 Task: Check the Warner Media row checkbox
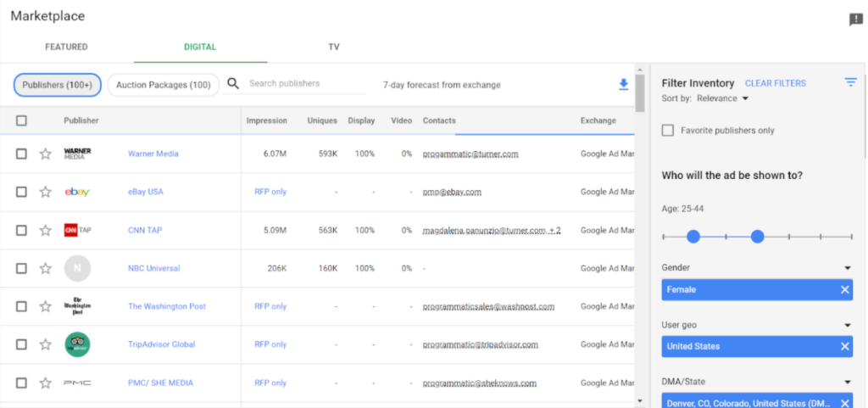coord(21,154)
